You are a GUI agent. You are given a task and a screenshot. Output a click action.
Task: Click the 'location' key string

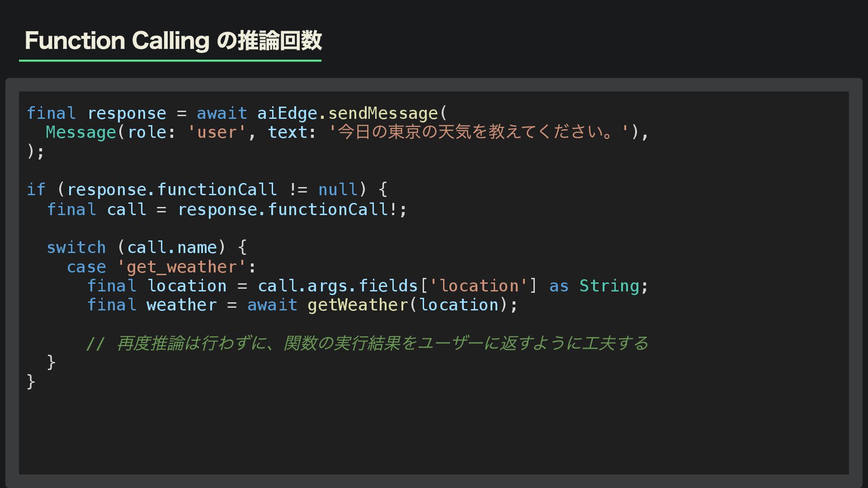(x=478, y=286)
